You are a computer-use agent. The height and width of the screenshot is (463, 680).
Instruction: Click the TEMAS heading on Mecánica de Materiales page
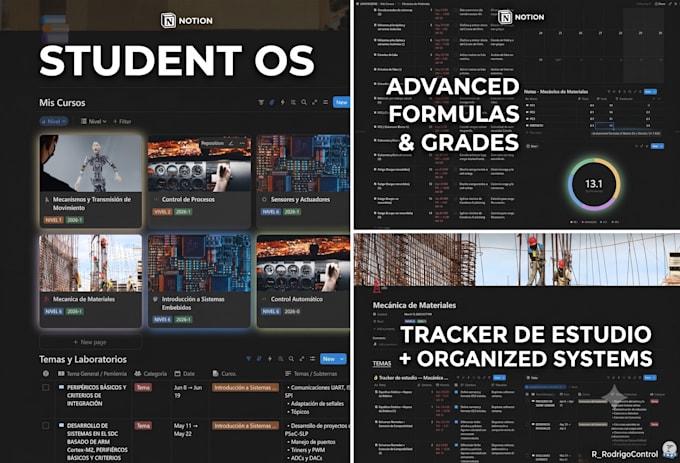coord(382,364)
